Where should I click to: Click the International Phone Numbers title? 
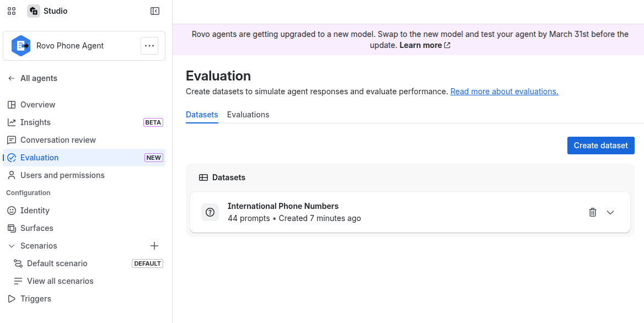tap(283, 206)
